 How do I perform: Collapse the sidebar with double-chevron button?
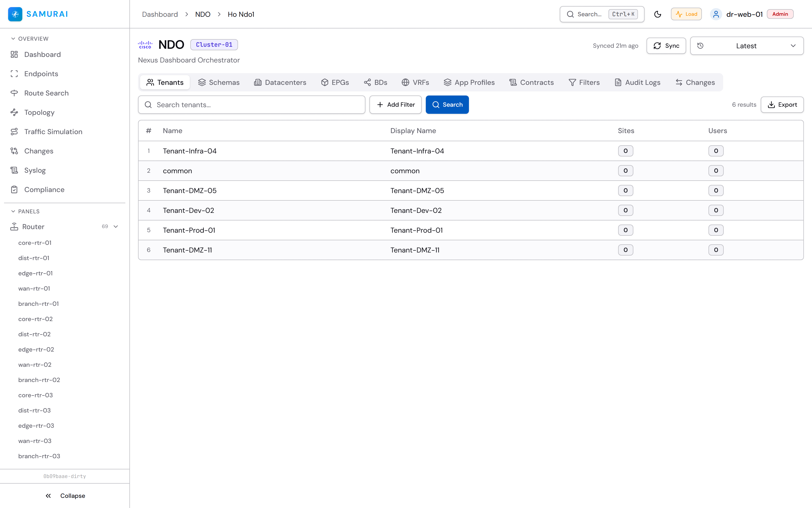point(65,496)
